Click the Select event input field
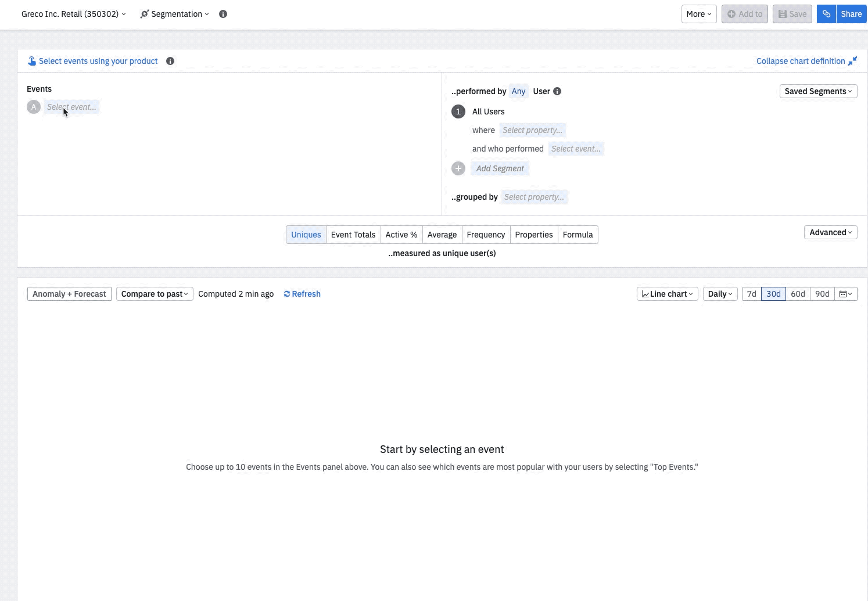Viewport: 868px width, 601px height. [x=71, y=107]
